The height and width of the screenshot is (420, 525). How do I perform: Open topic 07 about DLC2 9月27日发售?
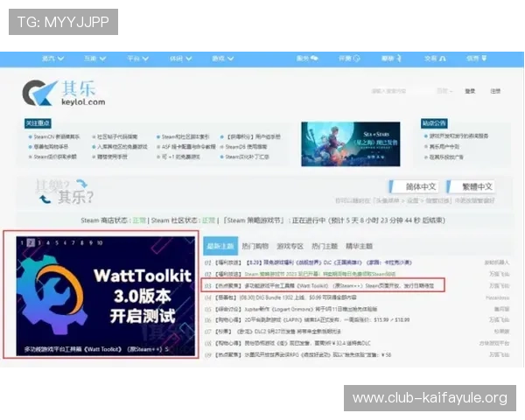click(x=289, y=332)
